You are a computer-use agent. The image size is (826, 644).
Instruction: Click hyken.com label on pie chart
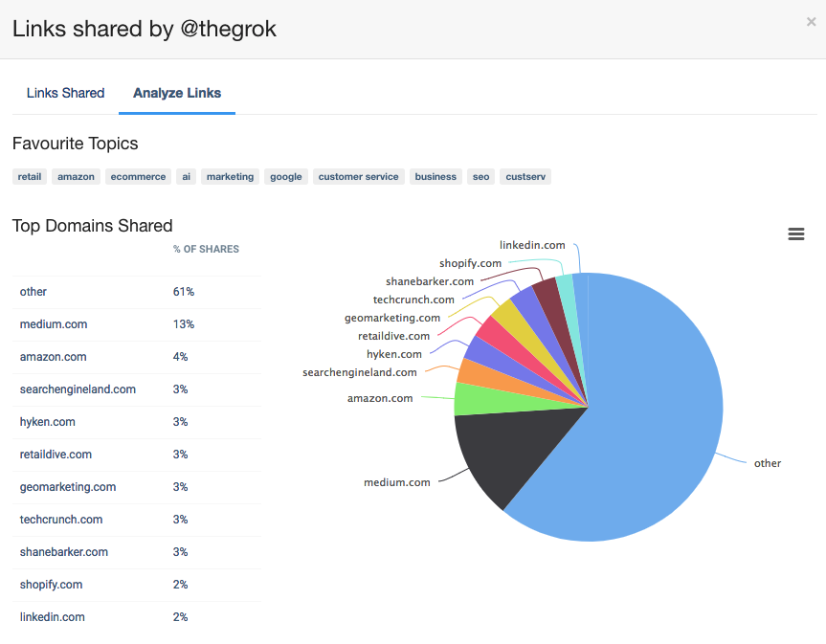[x=394, y=354]
